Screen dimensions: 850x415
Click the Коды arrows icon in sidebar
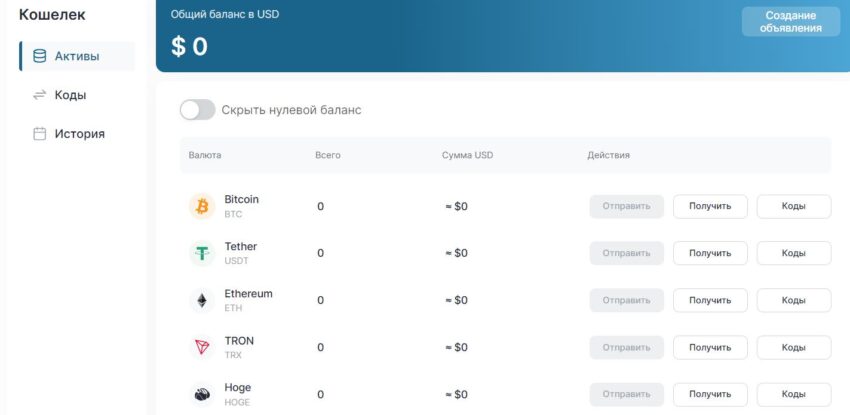coord(40,95)
